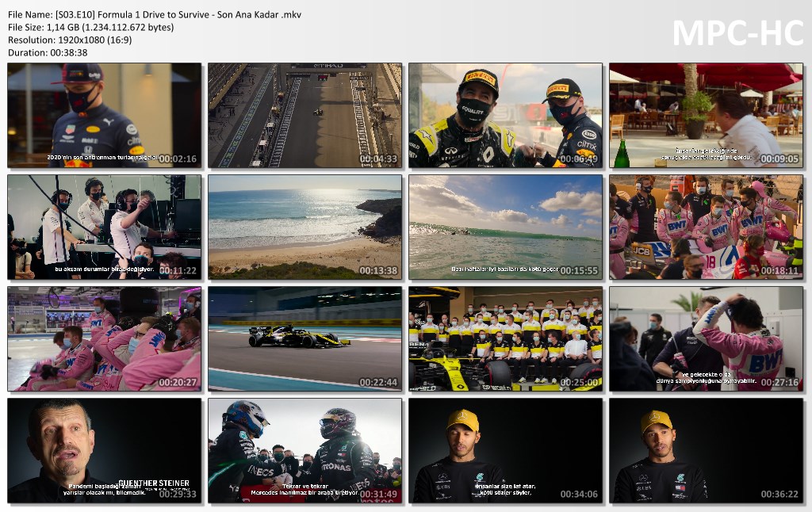Click the Resolution 1920x1080 text
The image size is (812, 512).
coord(70,40)
